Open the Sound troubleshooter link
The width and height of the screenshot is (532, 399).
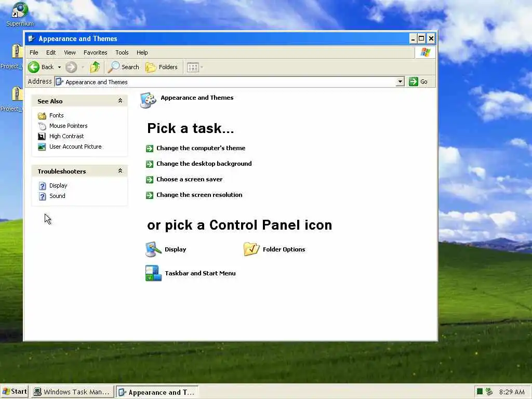point(57,196)
